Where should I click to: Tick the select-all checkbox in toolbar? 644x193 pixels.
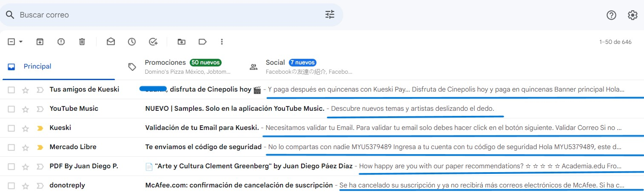pos(11,42)
